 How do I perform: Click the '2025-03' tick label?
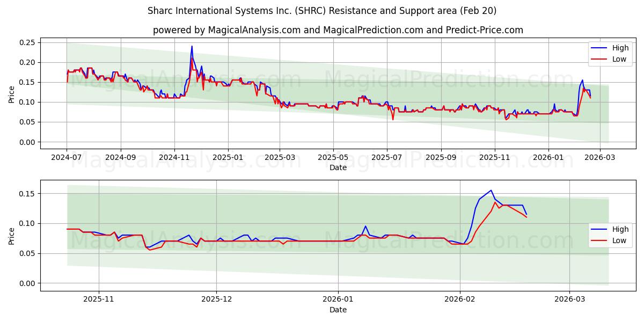pos(280,158)
